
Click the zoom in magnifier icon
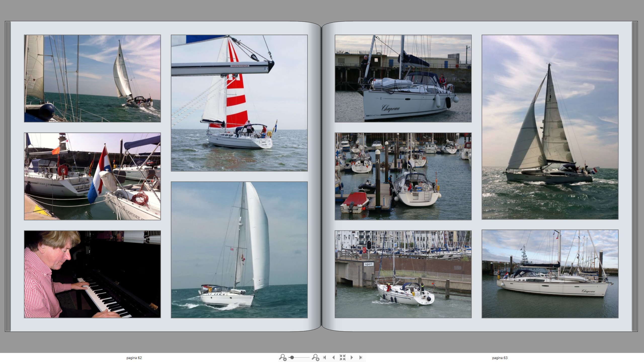tap(315, 357)
